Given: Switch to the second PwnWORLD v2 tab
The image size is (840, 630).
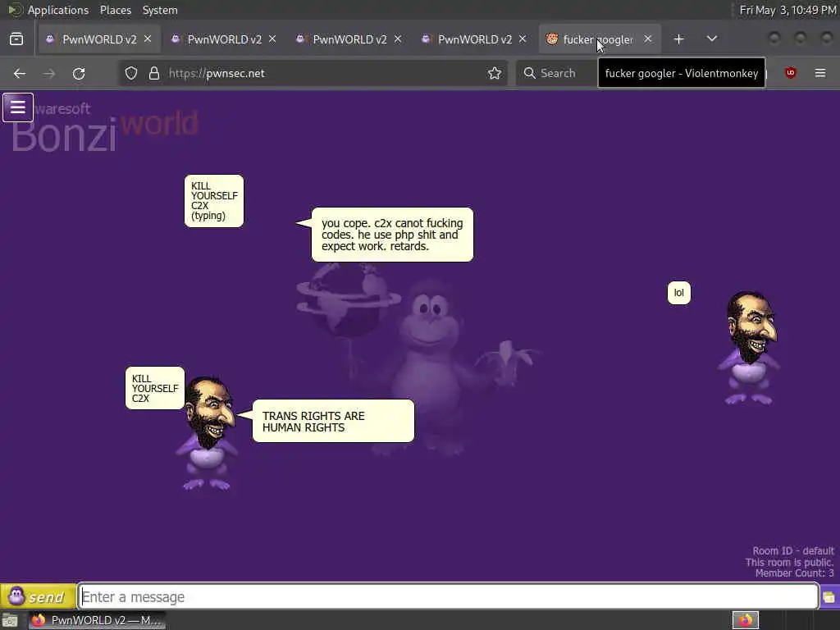Looking at the screenshot, I should point(225,39).
